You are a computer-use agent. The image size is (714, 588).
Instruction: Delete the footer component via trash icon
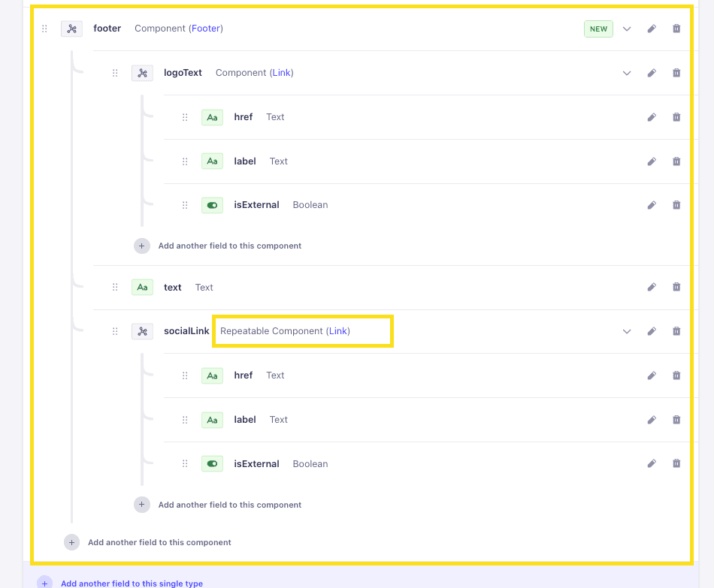pyautogui.click(x=676, y=29)
